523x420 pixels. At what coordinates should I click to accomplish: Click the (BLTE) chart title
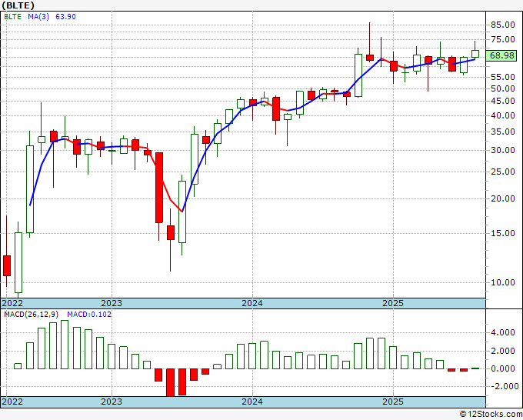click(18, 5)
